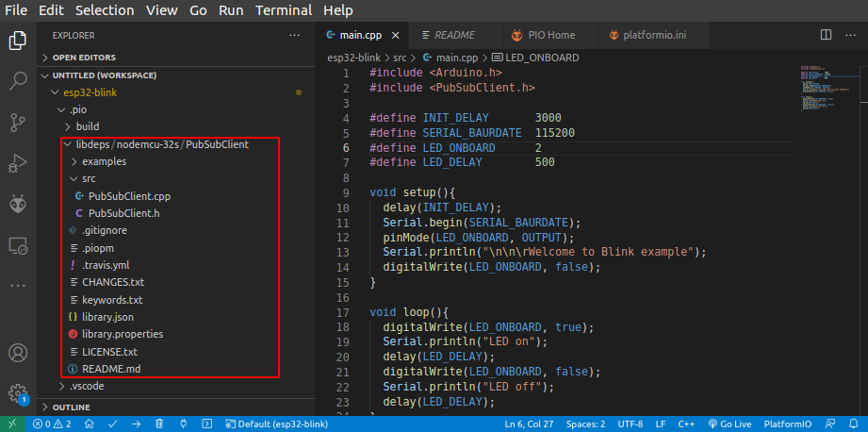Open the Accounts icon
The image size is (868, 432).
tap(18, 352)
